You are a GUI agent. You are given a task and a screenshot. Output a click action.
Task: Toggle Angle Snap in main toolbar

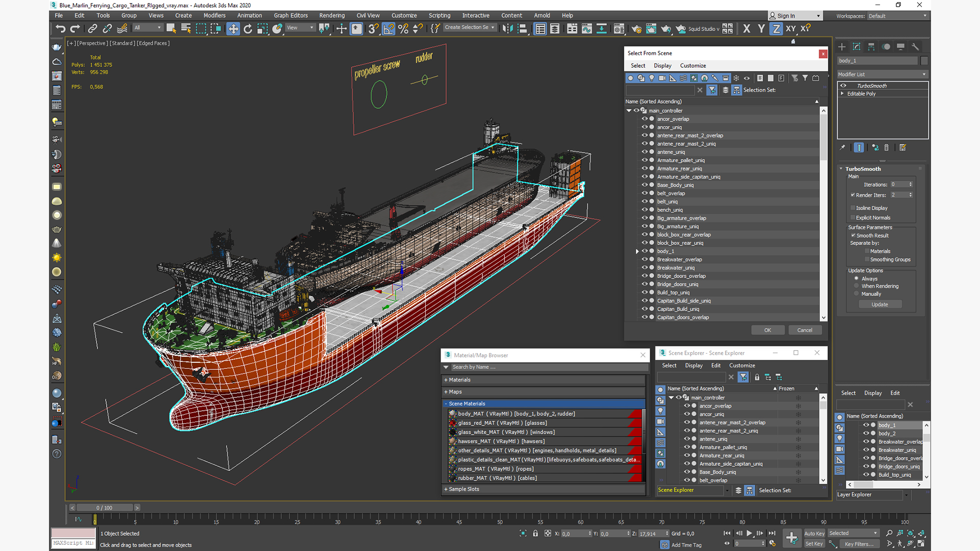388,29
